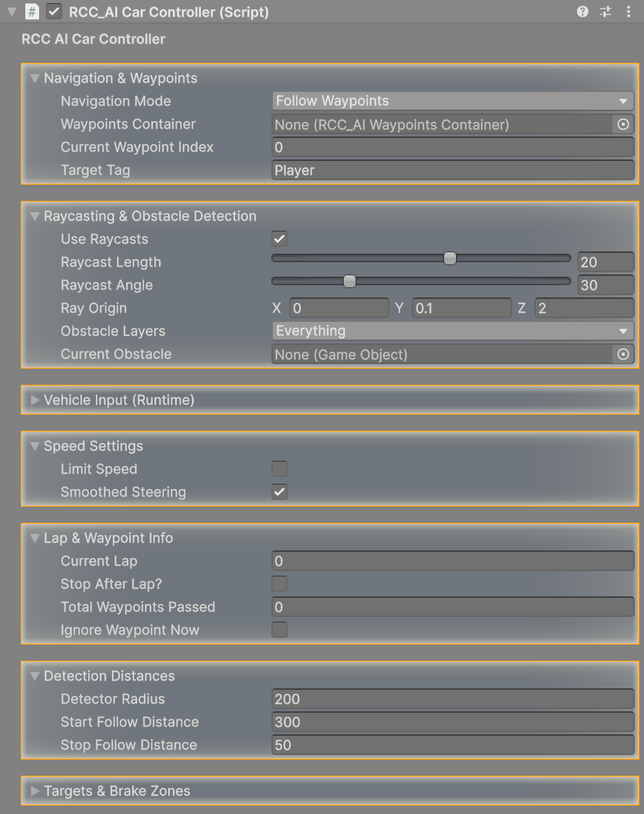This screenshot has height=814, width=644.
Task: Open object picker for Waypoints Container
Action: [x=623, y=124]
